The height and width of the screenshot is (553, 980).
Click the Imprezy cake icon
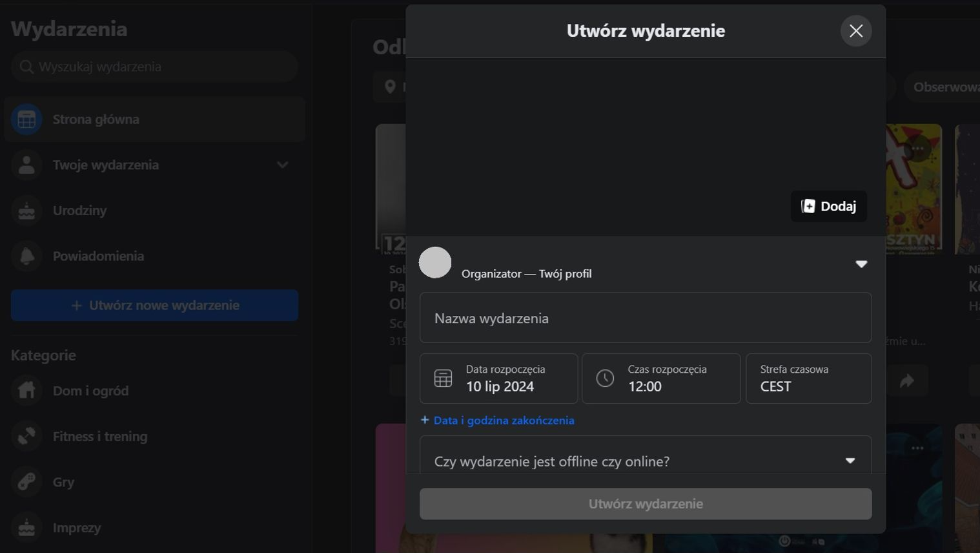pyautogui.click(x=26, y=528)
